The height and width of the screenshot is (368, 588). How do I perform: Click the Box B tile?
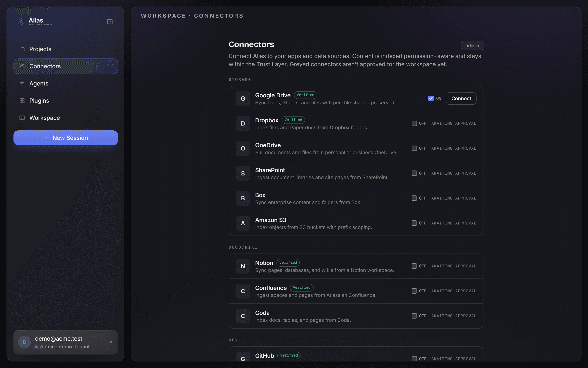click(243, 198)
